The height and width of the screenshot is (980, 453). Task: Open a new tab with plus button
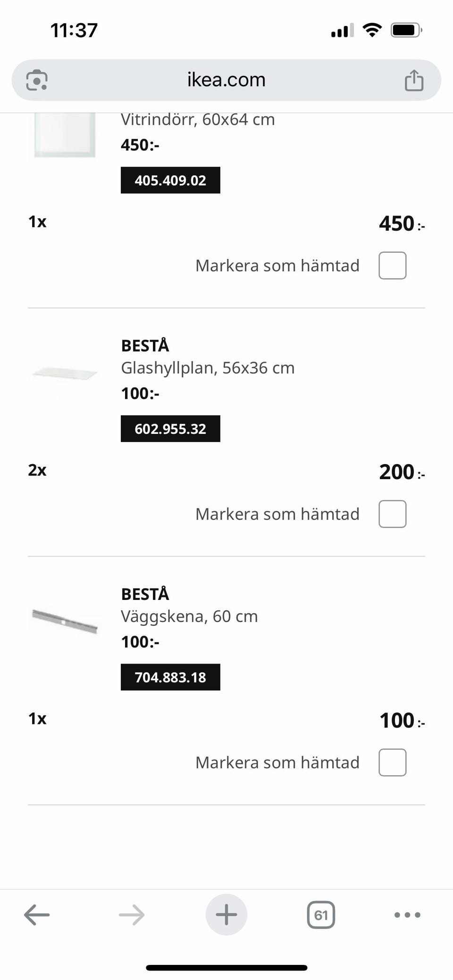click(x=226, y=915)
